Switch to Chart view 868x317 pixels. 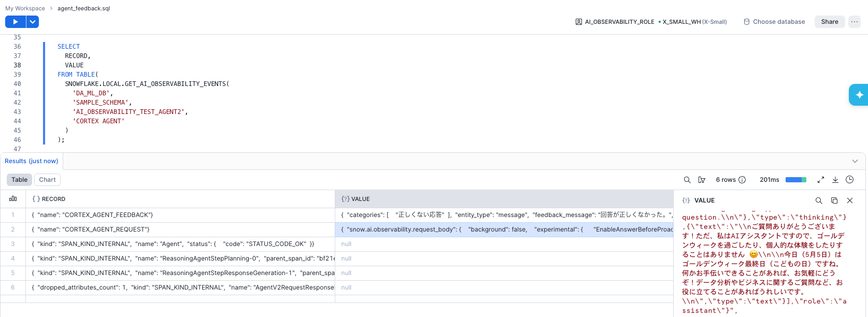(x=47, y=180)
